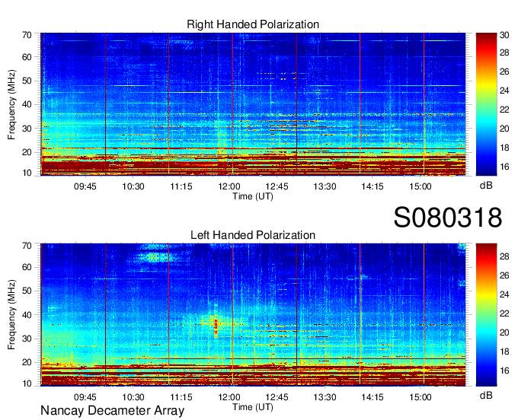Click 12:00 tick on top plot
Viewport: 518px width, 420px height.
[229, 186]
